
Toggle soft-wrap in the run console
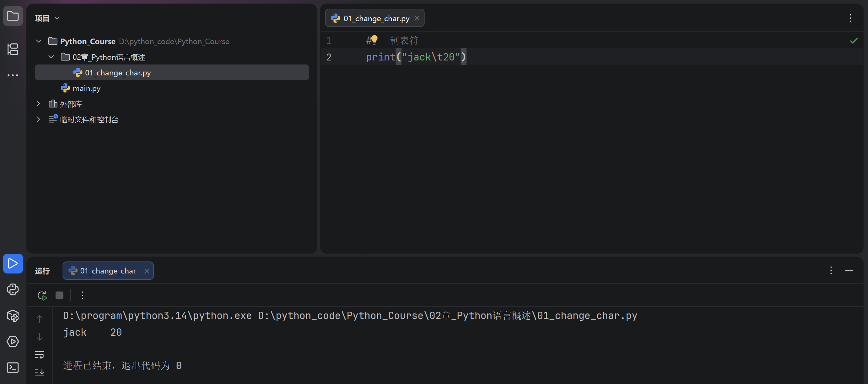[x=40, y=355]
